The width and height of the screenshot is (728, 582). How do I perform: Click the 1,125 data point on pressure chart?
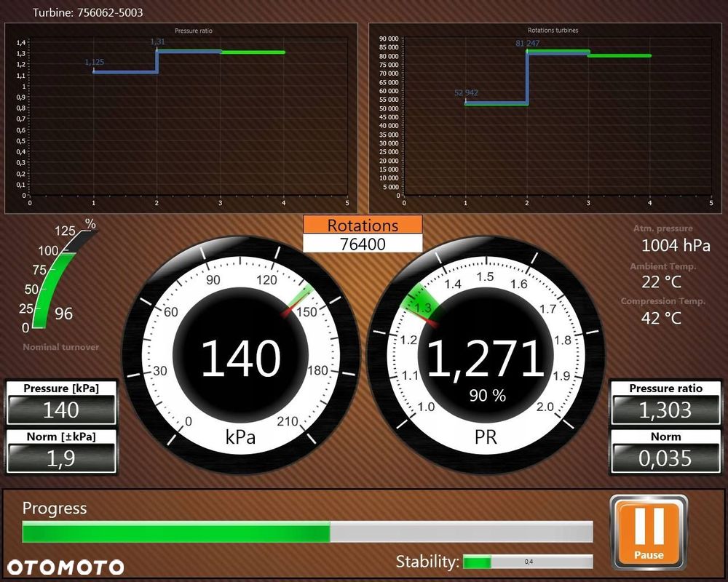(x=94, y=62)
